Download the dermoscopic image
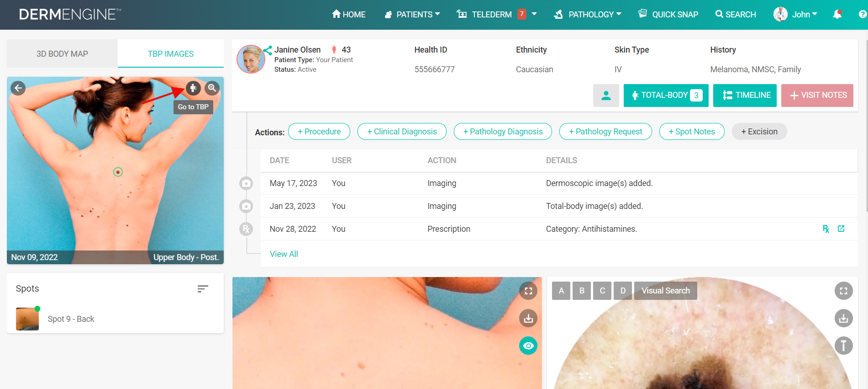Image resolution: width=868 pixels, height=389 pixels. pyautogui.click(x=844, y=318)
